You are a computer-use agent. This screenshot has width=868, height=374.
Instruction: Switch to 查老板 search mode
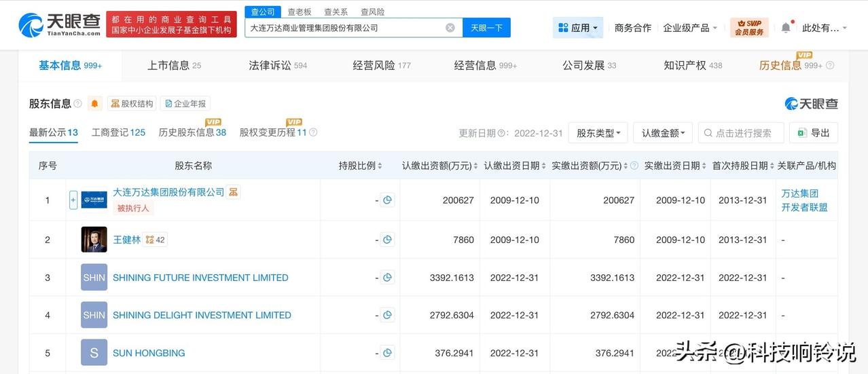point(300,12)
